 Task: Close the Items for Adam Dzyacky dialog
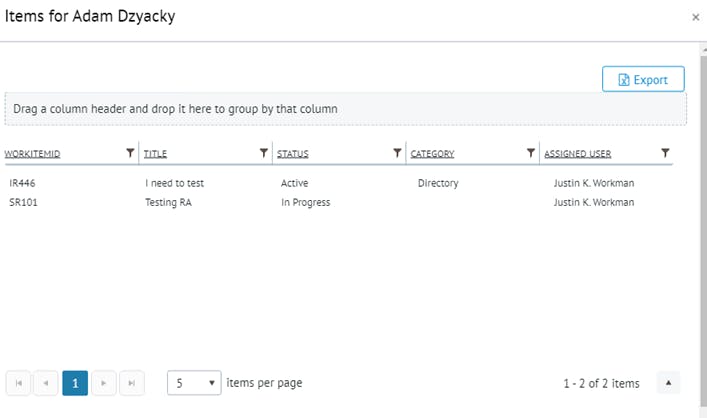coord(696,17)
